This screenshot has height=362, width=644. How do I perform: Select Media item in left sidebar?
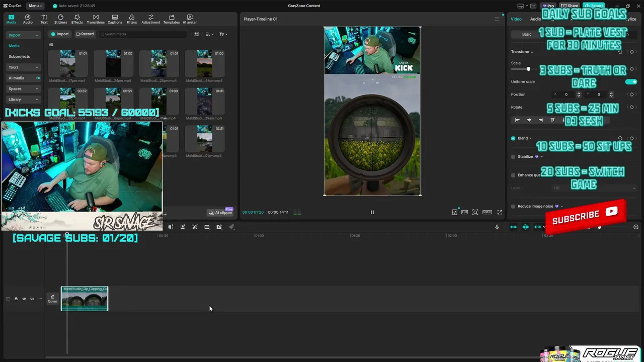coord(14,46)
